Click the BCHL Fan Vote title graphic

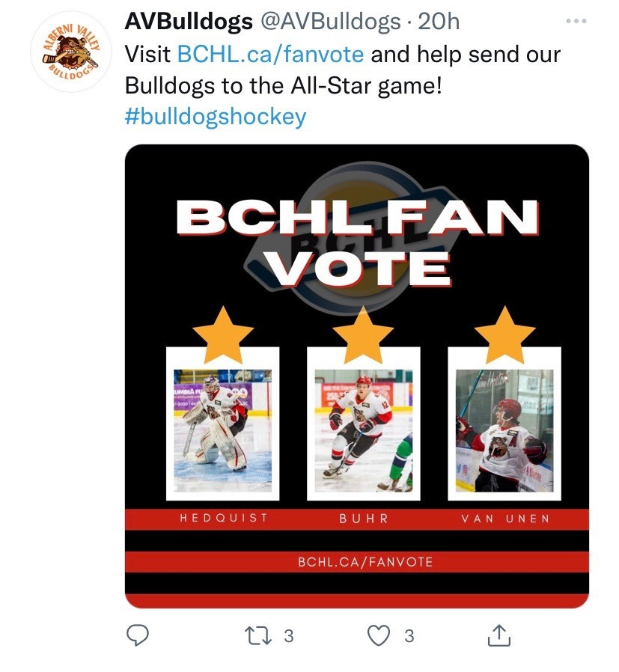(x=358, y=242)
